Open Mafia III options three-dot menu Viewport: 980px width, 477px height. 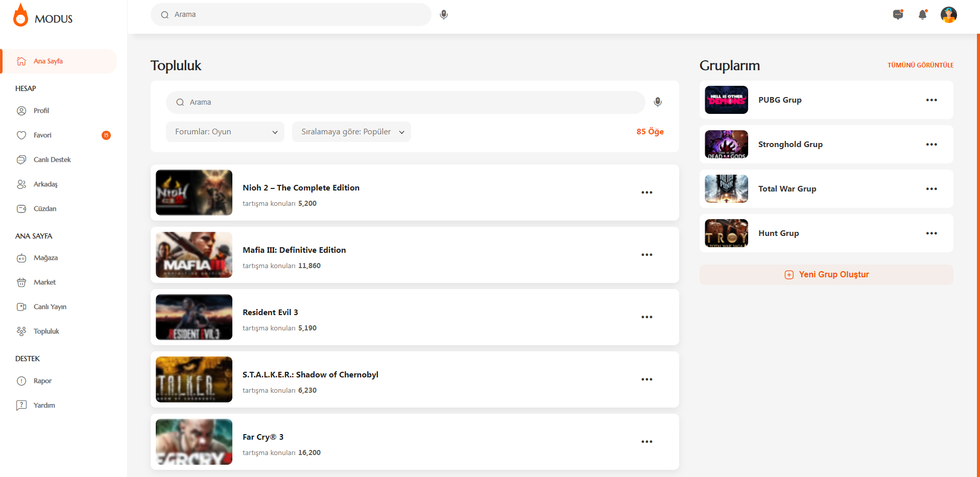(x=647, y=255)
